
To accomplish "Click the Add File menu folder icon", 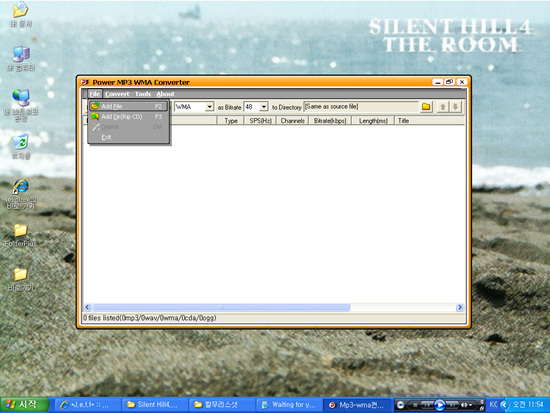I will point(95,106).
